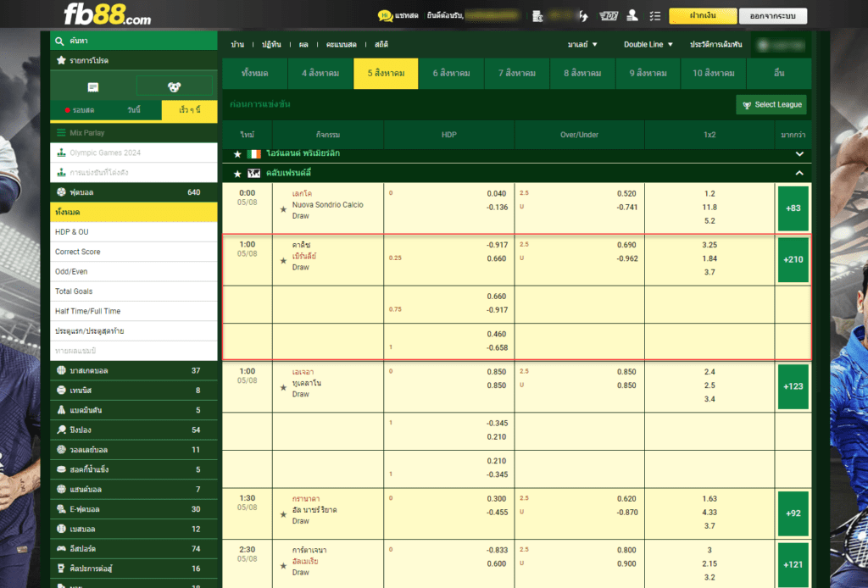Click the ค้นหา search field
868x588 pixels.
click(x=134, y=41)
